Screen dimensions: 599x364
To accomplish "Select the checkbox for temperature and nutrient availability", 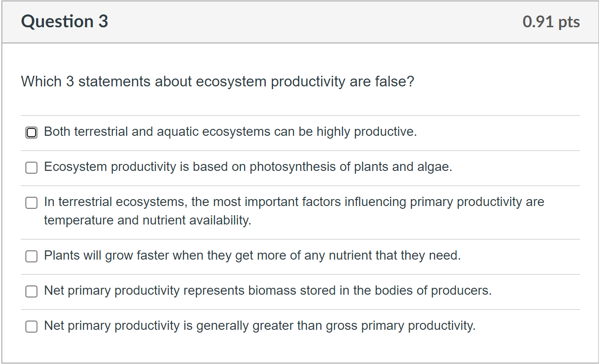I will pyautogui.click(x=31, y=203).
